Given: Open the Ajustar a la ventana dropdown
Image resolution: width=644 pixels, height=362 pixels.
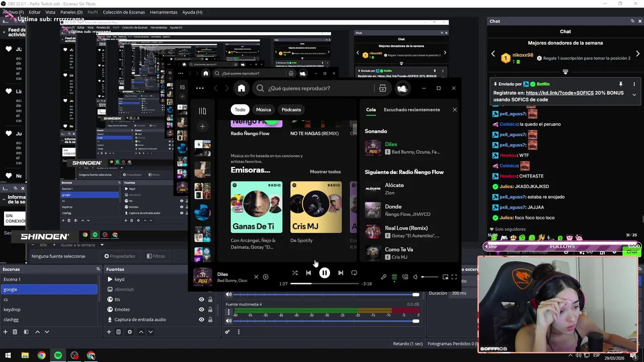Looking at the screenshot, I should point(82,245).
